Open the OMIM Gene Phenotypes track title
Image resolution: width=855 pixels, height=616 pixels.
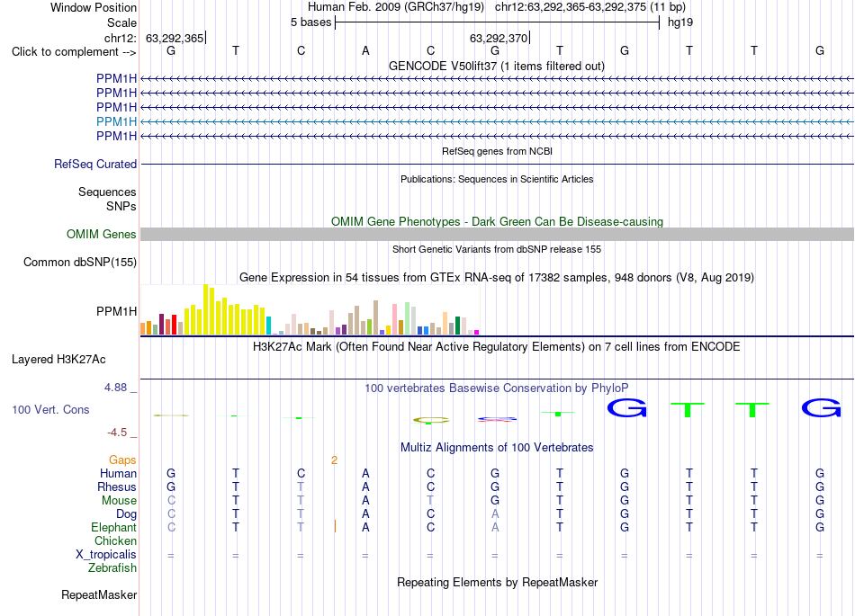tap(497, 222)
